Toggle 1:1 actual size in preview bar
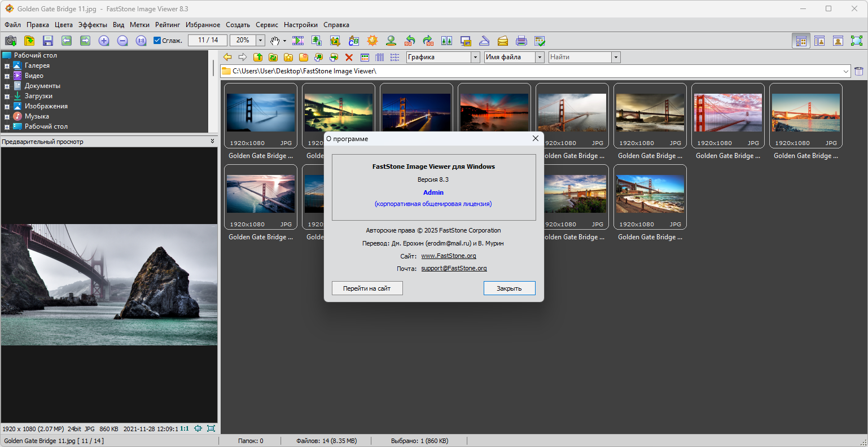Viewport: 868px width, 447px height. (x=185, y=429)
